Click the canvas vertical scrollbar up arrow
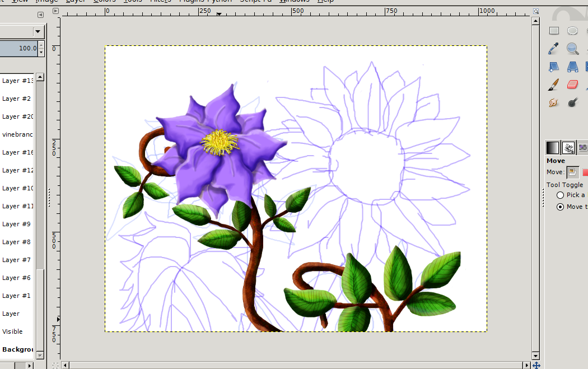This screenshot has height=369, width=588. tap(535, 21)
